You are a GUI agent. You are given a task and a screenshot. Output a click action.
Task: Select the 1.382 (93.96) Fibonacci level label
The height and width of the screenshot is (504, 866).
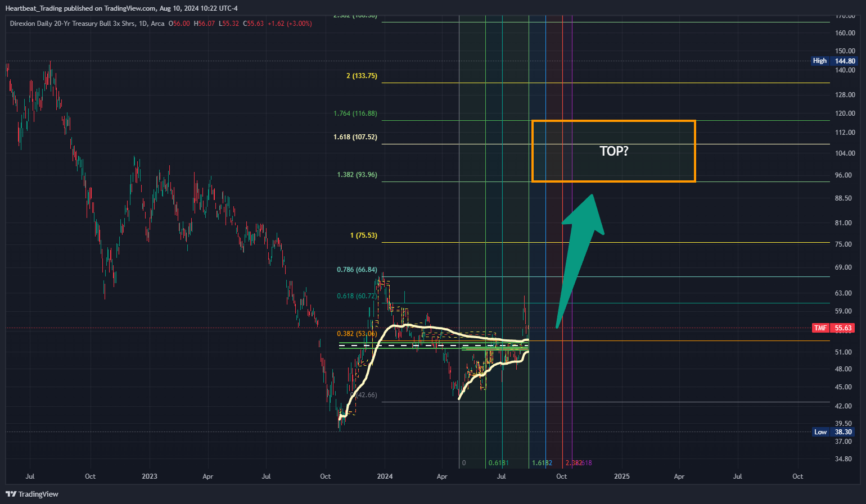point(357,175)
